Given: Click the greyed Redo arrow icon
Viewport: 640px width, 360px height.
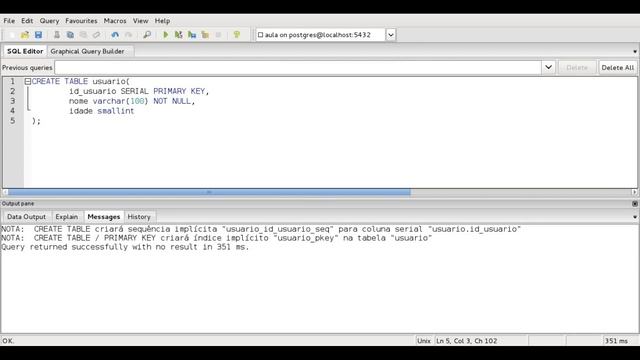Looking at the screenshot, I should click(x=128, y=35).
